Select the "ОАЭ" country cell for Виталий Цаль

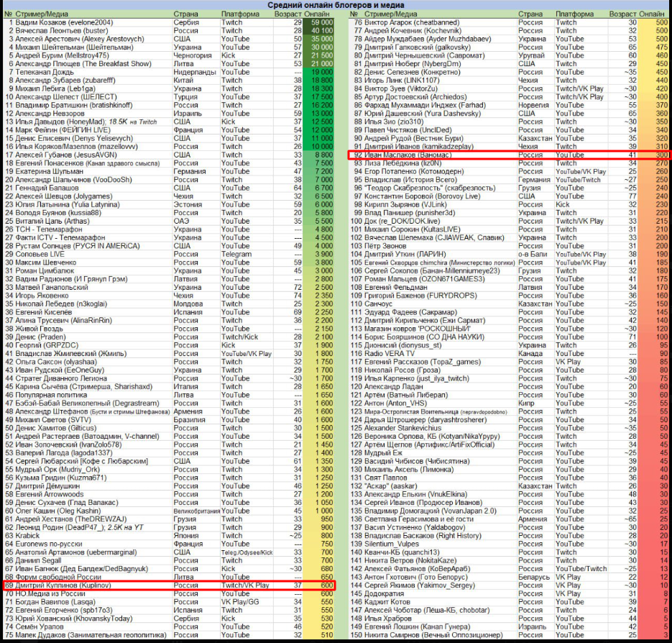(181, 221)
